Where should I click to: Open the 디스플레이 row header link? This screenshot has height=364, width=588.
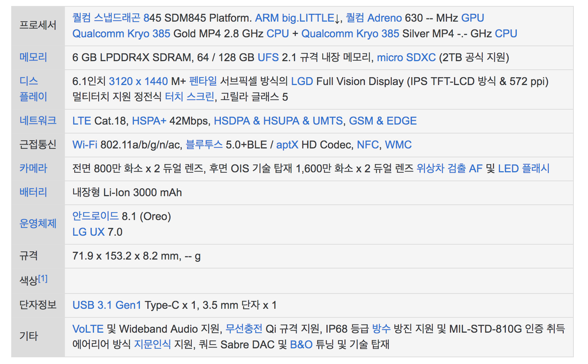pyautogui.click(x=33, y=89)
